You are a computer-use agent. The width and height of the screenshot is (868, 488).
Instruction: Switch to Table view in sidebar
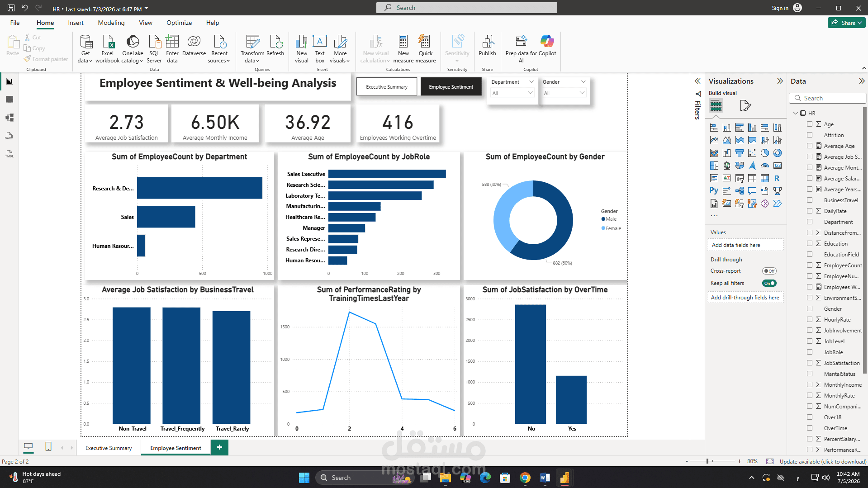(9, 99)
